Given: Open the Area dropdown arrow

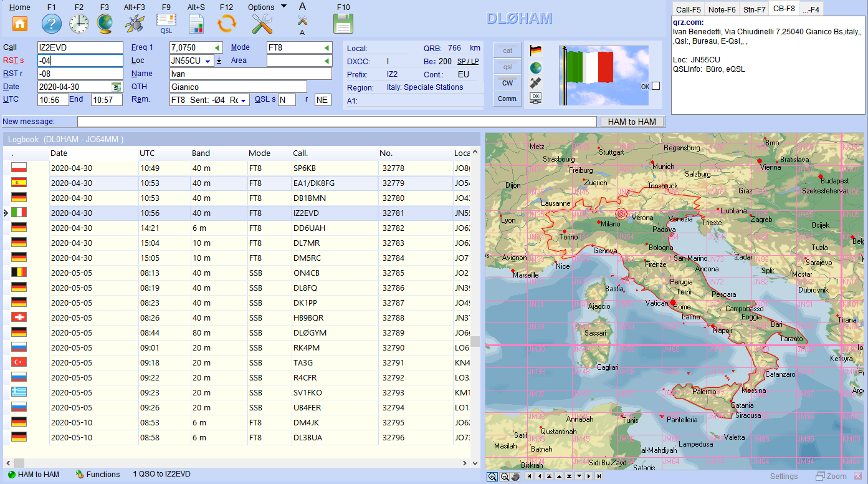Looking at the screenshot, I should [x=327, y=61].
